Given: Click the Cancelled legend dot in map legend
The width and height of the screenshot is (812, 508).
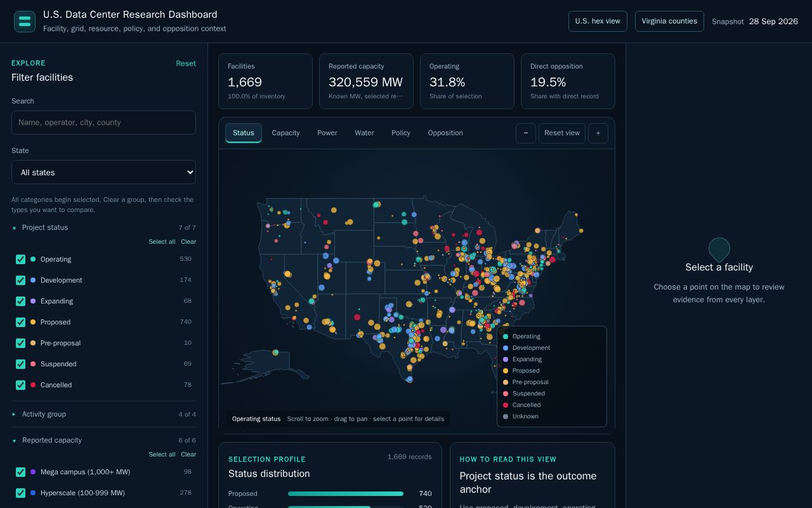Looking at the screenshot, I should tap(506, 405).
